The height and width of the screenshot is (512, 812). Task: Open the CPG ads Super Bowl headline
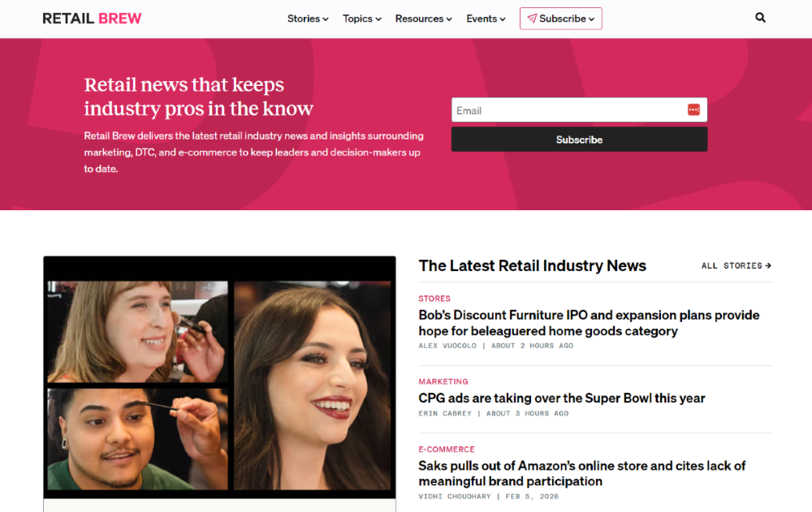click(x=561, y=398)
